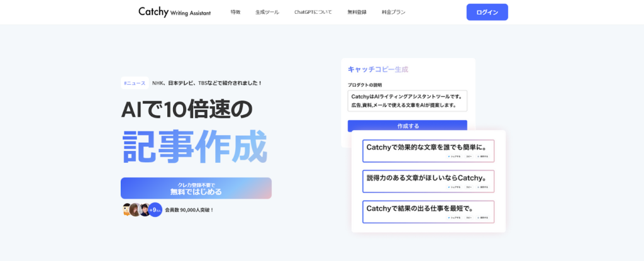The height and width of the screenshot is (261, 644).
Task: Share the 'Catchyで効果的な文章を誰でも簡単に。' result
Action: pyautogui.click(x=455, y=157)
